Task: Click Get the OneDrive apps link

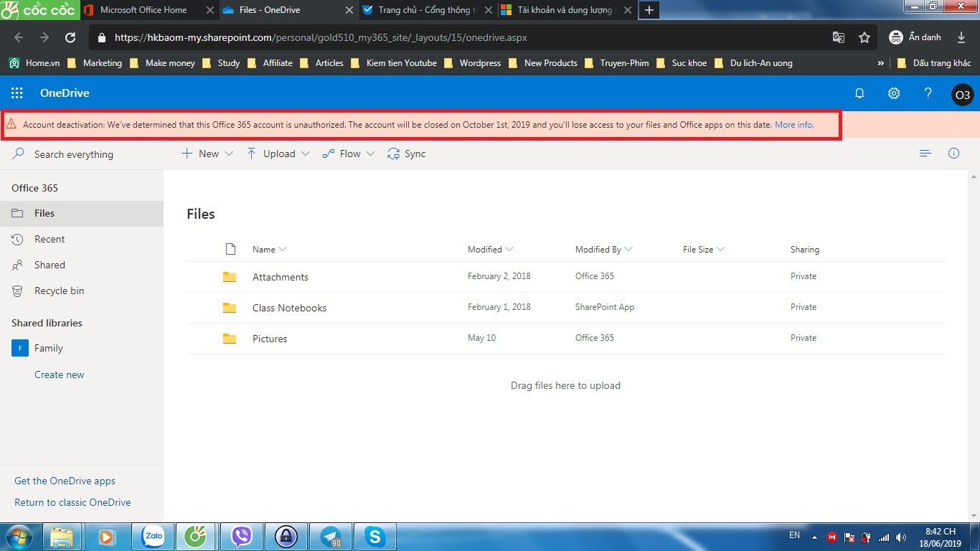Action: (x=65, y=481)
